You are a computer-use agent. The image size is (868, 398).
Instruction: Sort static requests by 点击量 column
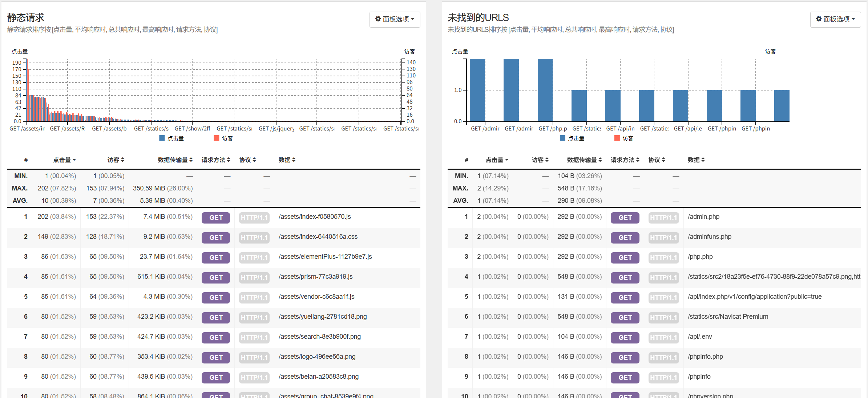click(x=64, y=160)
